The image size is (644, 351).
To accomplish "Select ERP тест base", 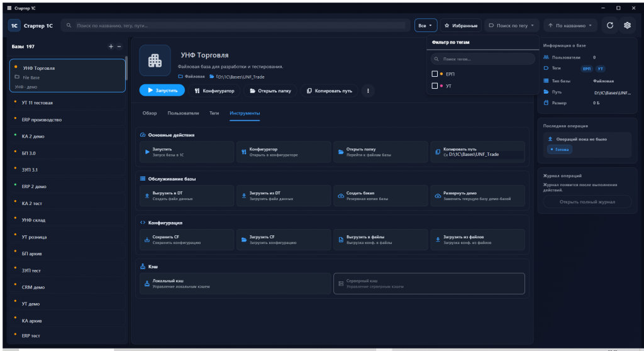I will click(68, 336).
